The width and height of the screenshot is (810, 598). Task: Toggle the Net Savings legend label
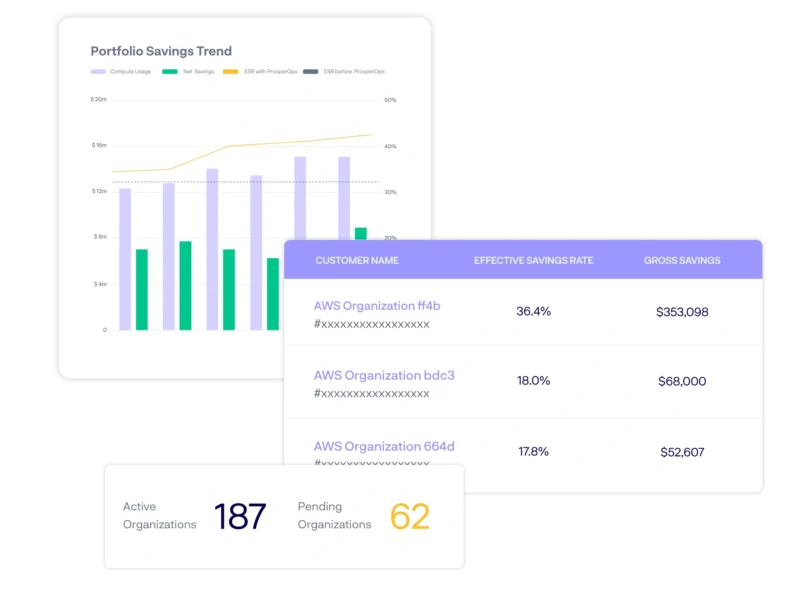click(x=198, y=72)
